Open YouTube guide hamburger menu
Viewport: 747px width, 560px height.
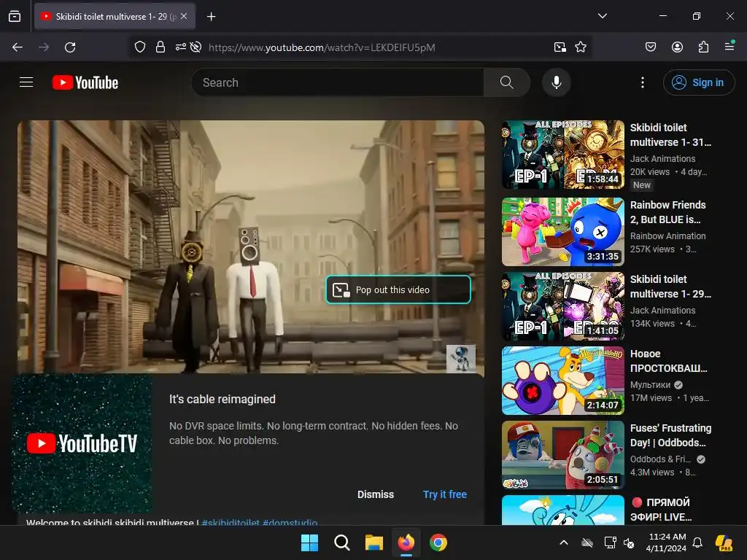26,82
